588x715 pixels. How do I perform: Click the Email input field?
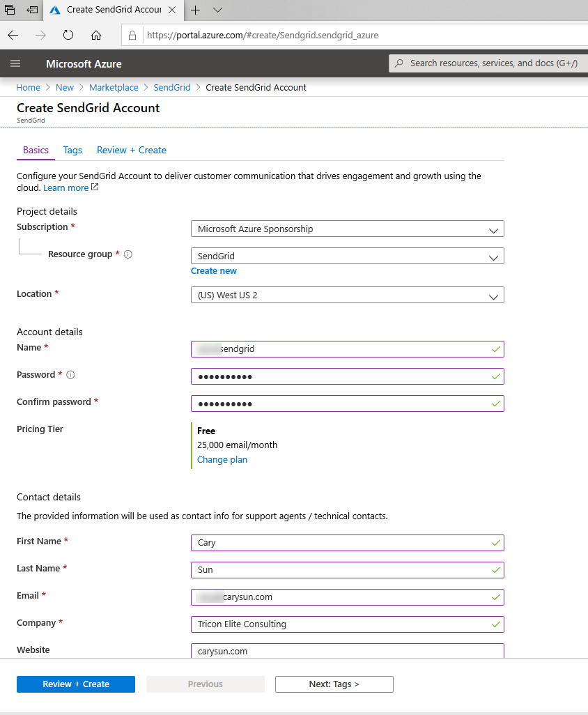tap(348, 597)
